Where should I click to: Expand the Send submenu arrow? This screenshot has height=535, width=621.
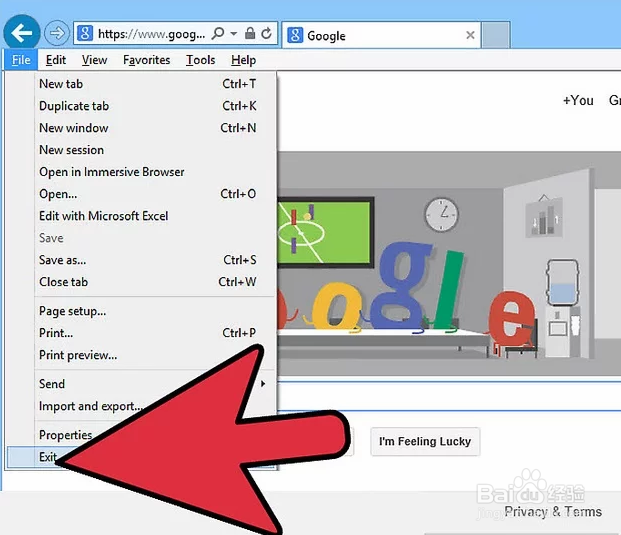[x=263, y=384]
